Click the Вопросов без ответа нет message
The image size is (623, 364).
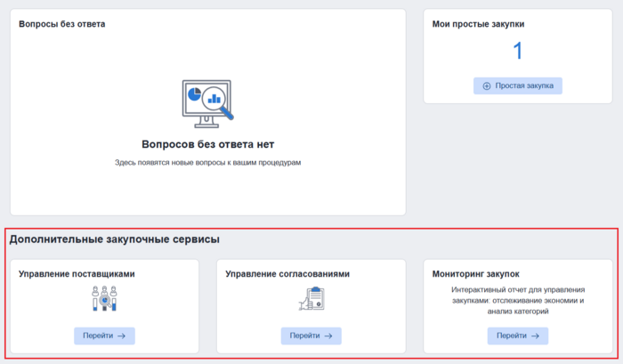click(207, 144)
